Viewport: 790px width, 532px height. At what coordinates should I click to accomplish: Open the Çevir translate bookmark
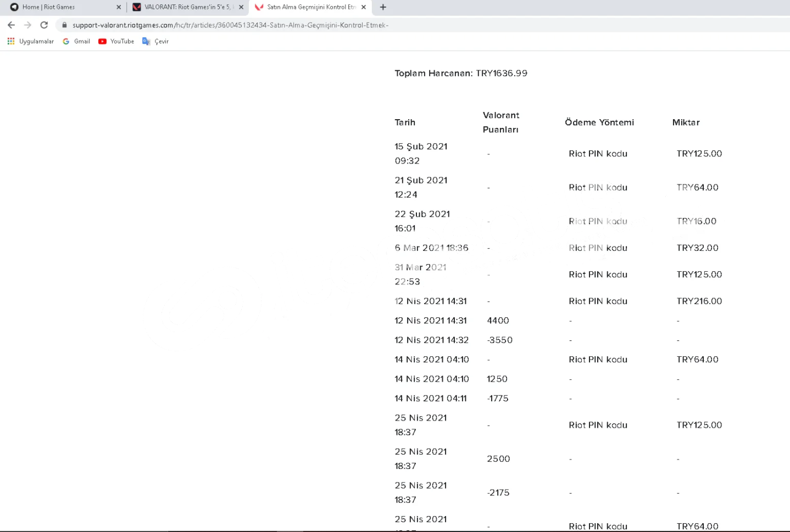click(x=155, y=41)
